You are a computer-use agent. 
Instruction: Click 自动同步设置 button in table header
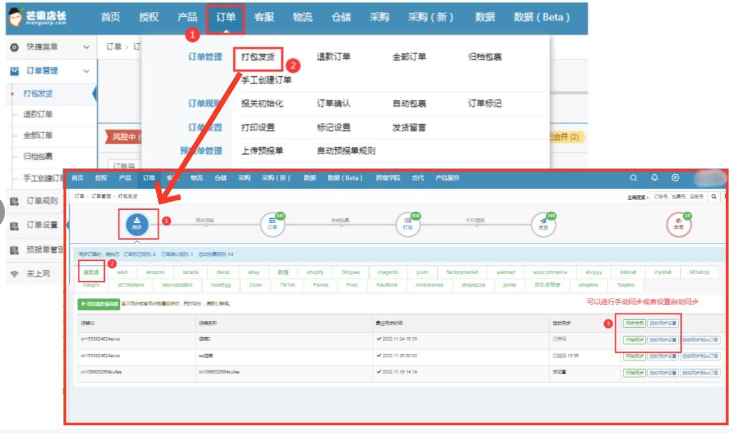663,323
